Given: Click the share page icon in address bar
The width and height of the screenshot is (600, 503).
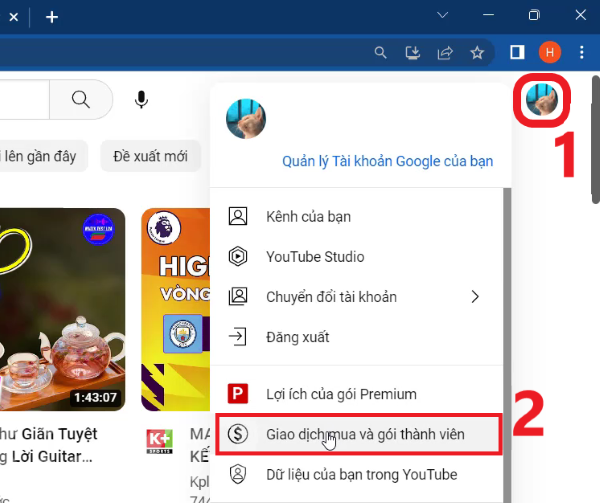Looking at the screenshot, I should click(445, 52).
